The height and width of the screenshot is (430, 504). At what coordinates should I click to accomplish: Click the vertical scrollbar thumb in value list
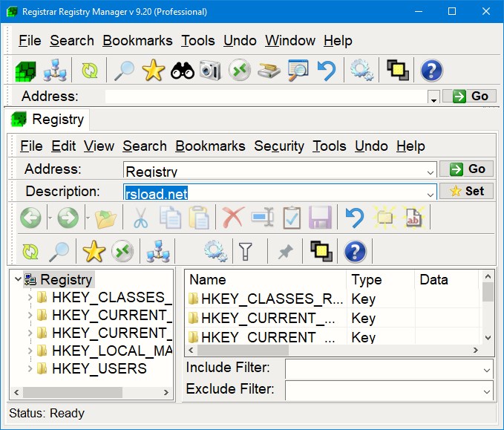(488, 292)
